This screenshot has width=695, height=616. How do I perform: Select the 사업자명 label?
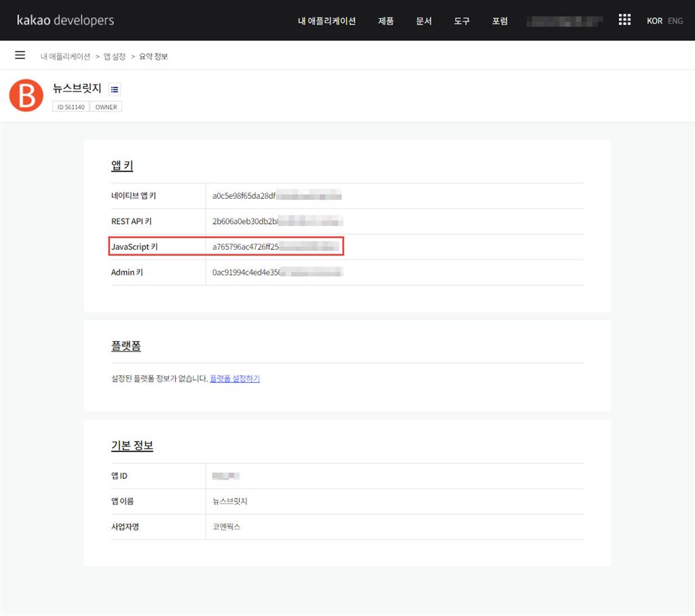tap(125, 527)
